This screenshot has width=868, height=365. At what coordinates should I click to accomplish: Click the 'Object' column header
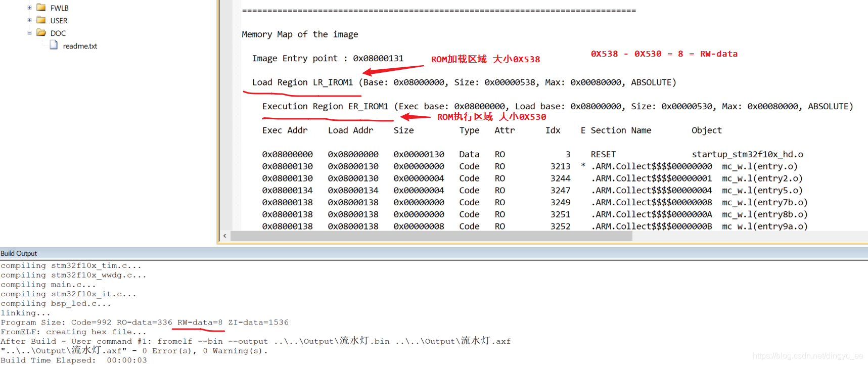tap(706, 130)
